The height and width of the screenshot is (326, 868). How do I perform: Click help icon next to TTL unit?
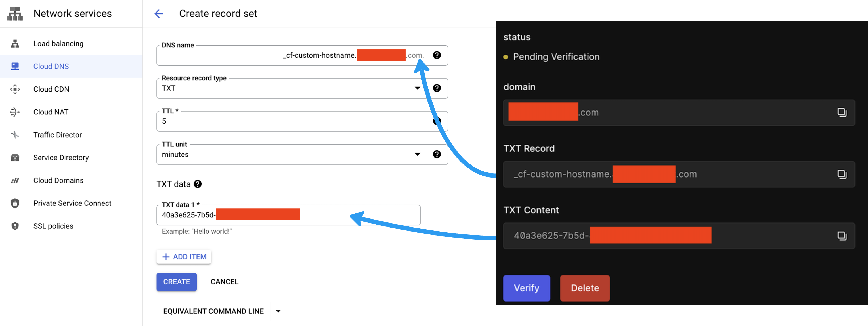click(x=437, y=154)
